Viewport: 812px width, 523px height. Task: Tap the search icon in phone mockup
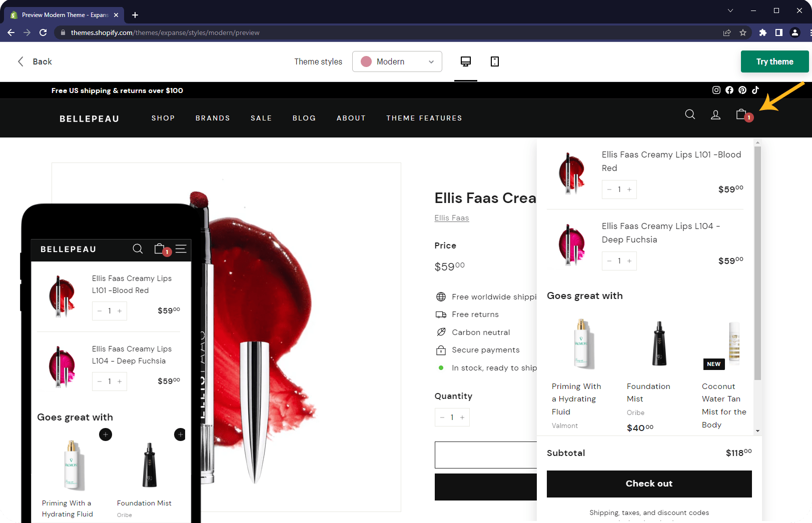pos(138,248)
